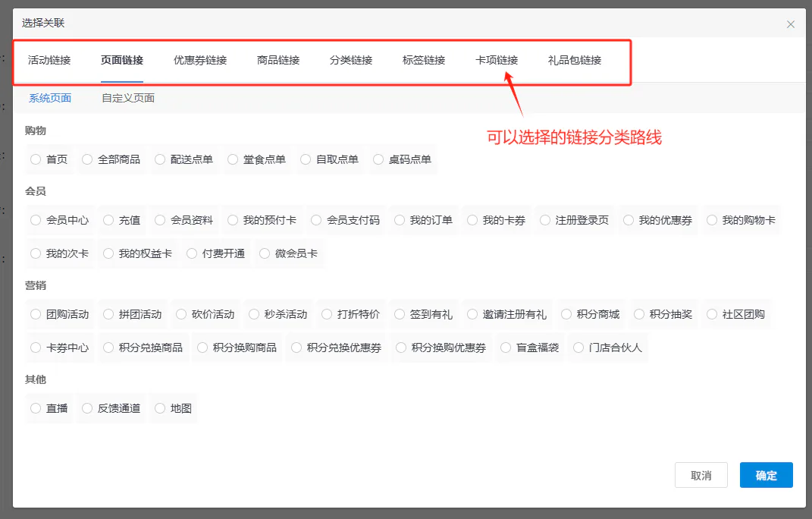Choose the 拼团活动 option
This screenshot has height=519, width=812.
108,314
